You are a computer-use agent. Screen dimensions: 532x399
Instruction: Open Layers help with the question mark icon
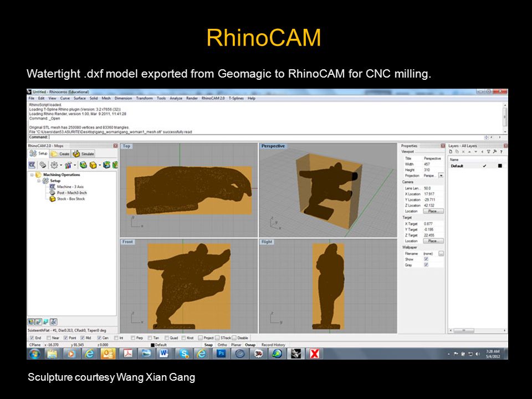coord(501,152)
